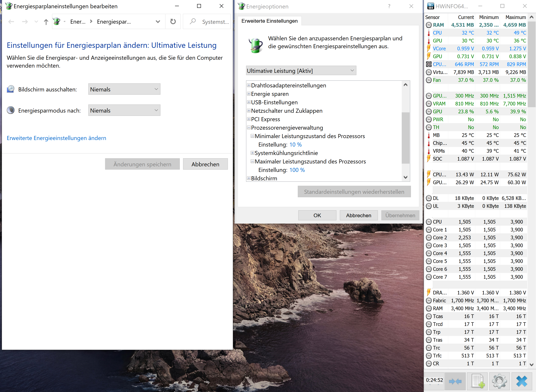Click OK in Energieoptionen dialog
Screen dimensions: 536x392
coord(317,215)
